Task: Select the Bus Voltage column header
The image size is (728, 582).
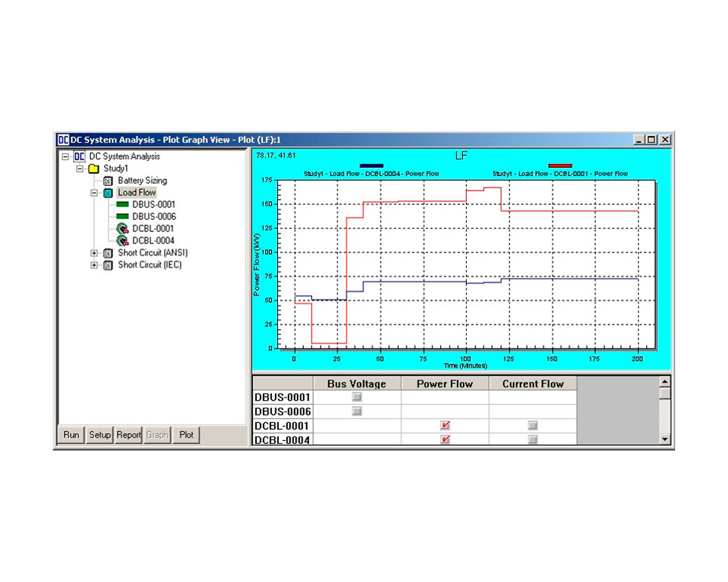Action: pyautogui.click(x=357, y=384)
